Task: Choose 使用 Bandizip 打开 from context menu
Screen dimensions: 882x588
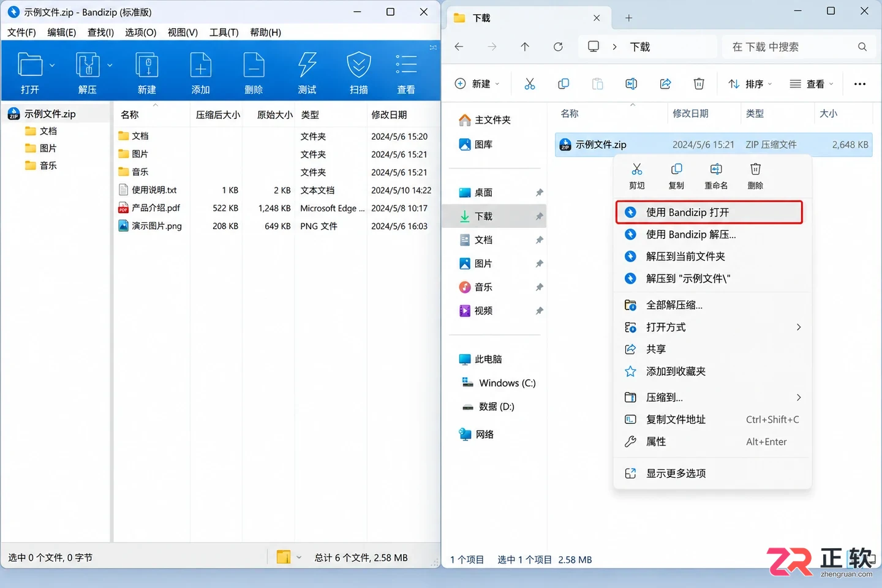Action: pos(709,213)
